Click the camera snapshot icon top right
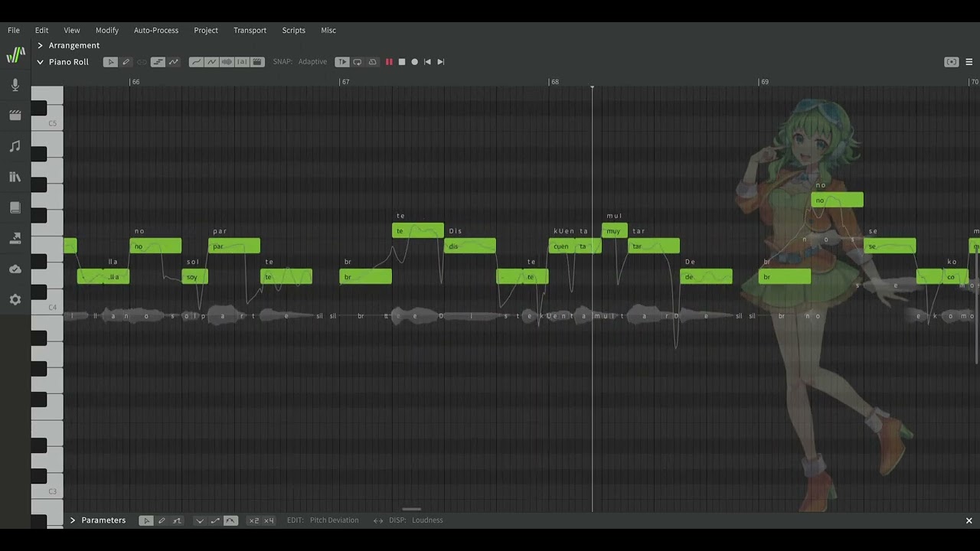This screenshot has height=551, width=980. tap(952, 62)
